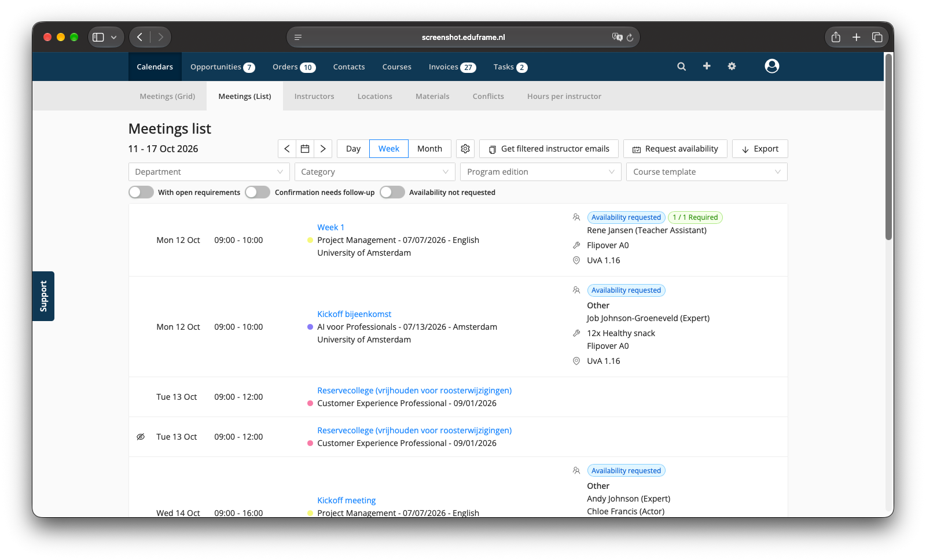Open the search magnifier in navbar

[x=681, y=67]
